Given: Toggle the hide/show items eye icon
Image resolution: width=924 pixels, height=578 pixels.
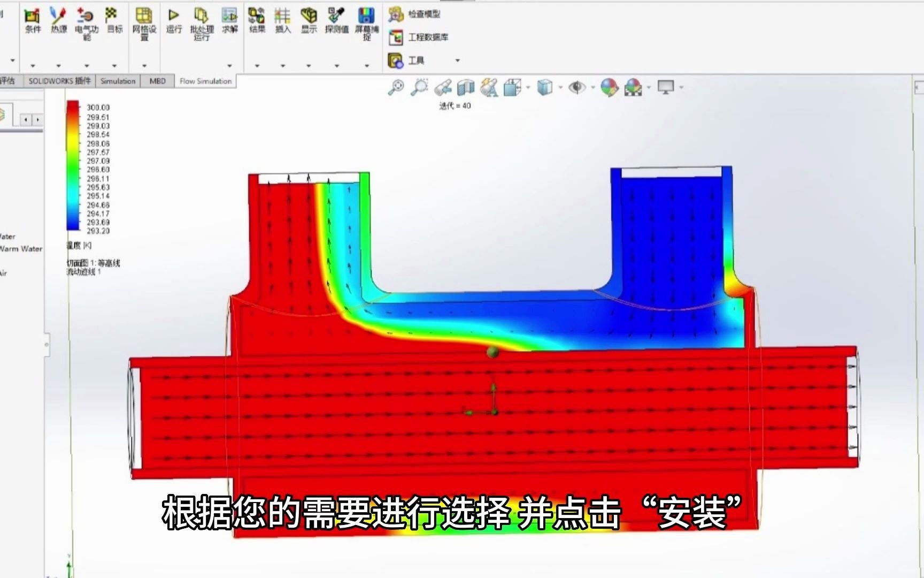Looking at the screenshot, I should [578, 87].
